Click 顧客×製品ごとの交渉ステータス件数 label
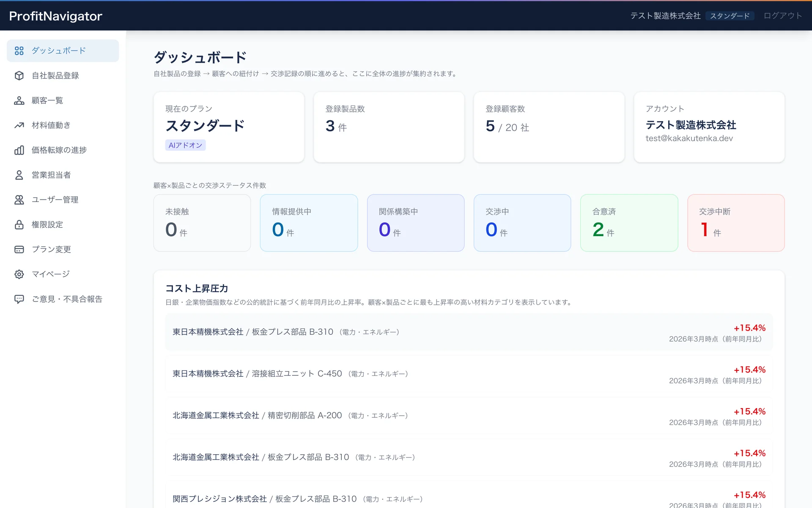 pyautogui.click(x=210, y=185)
